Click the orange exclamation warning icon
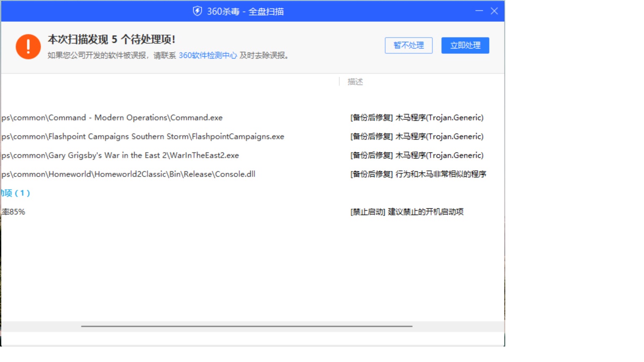 (x=28, y=47)
